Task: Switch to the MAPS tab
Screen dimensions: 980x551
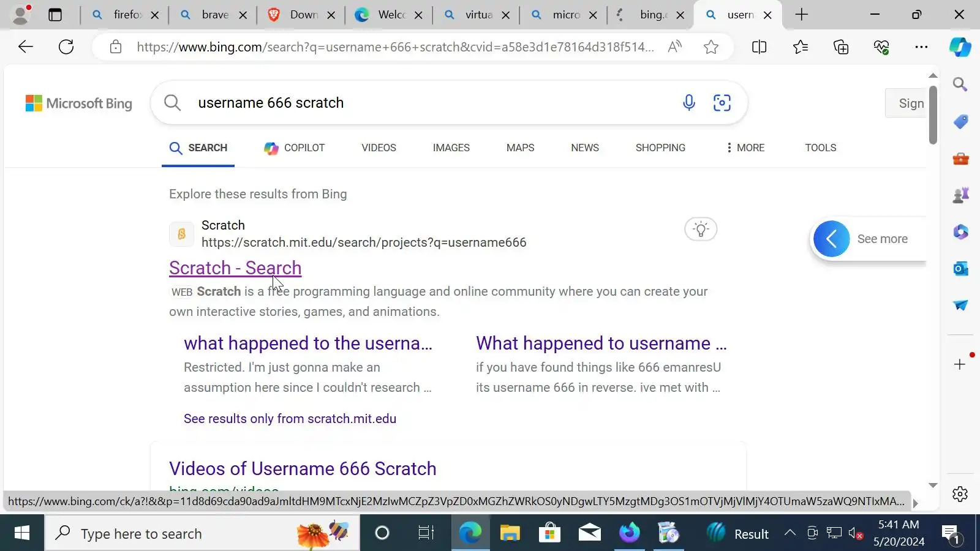Action: (x=520, y=148)
